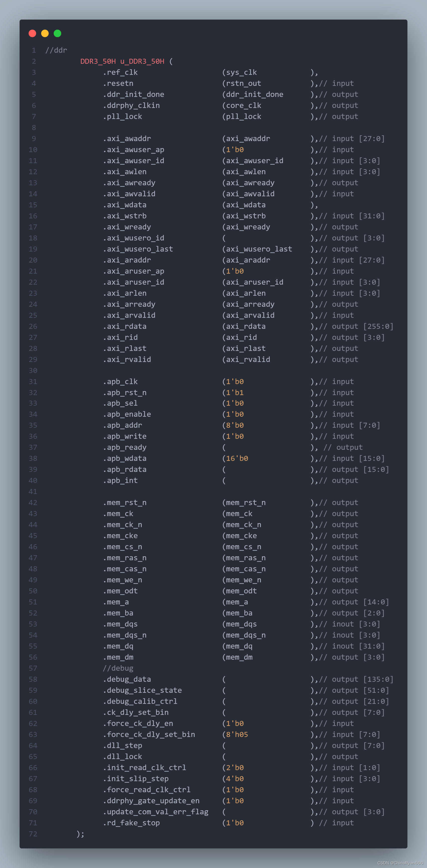Click the 'mem_ck_n' signal in parentheses
Screen dimensions: 427x868
243,525
